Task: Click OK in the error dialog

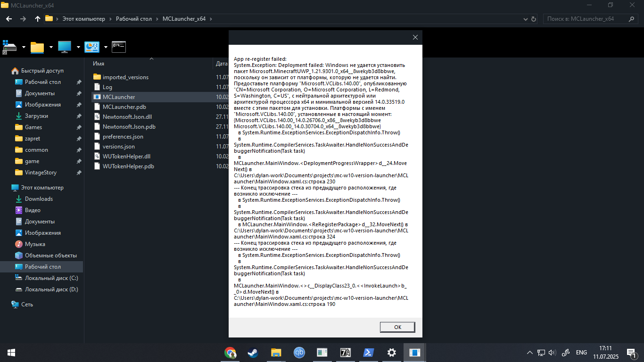Action: click(397, 327)
